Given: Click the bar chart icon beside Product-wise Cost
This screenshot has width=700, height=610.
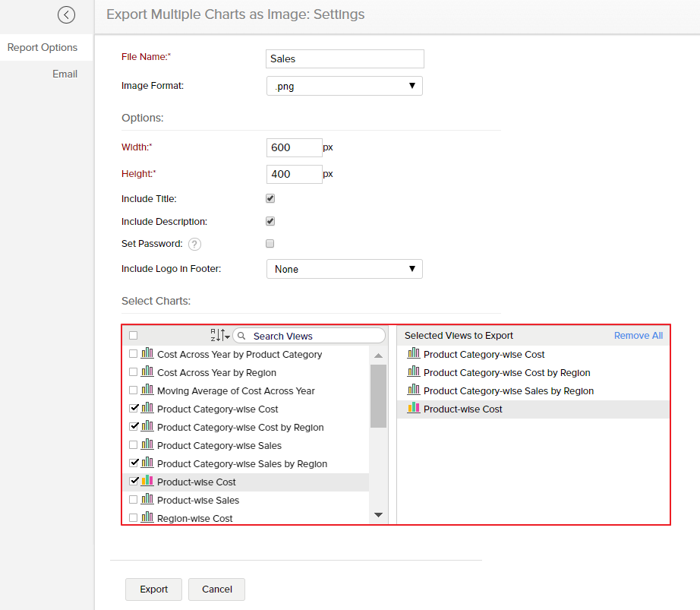Looking at the screenshot, I should [145, 482].
